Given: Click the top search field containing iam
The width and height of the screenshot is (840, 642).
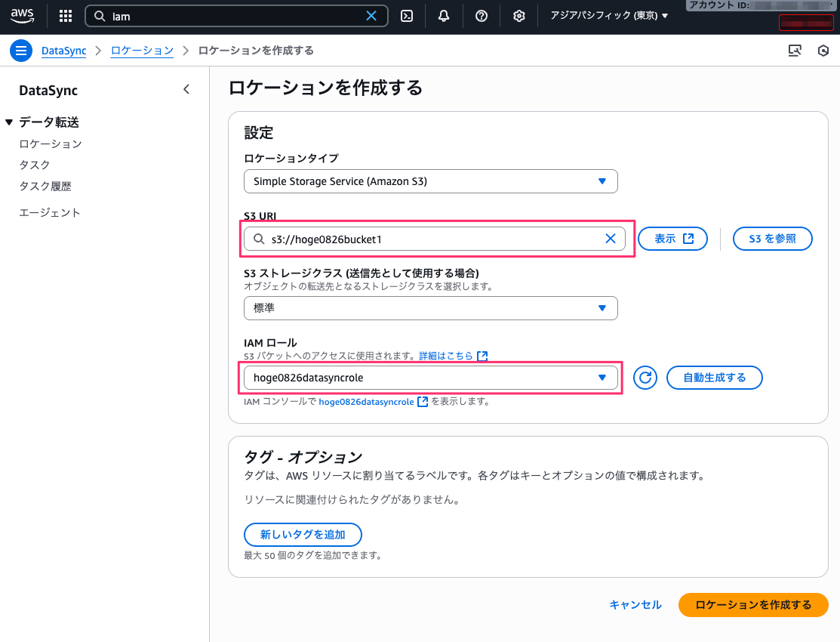Looking at the screenshot, I should (236, 16).
